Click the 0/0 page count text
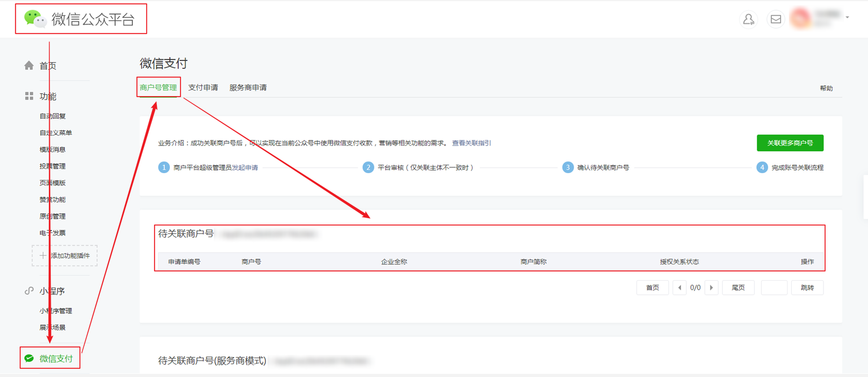This screenshot has height=377, width=868. point(695,288)
